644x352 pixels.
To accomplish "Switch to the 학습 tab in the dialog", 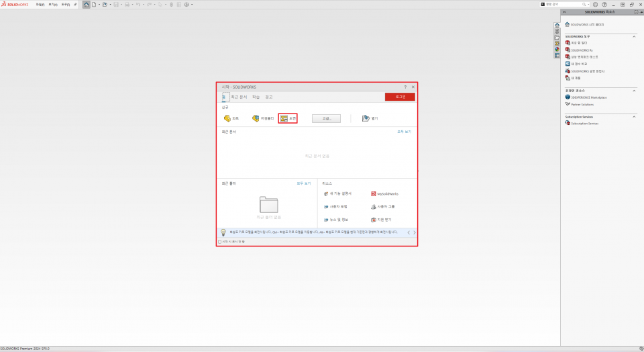I will coord(256,97).
